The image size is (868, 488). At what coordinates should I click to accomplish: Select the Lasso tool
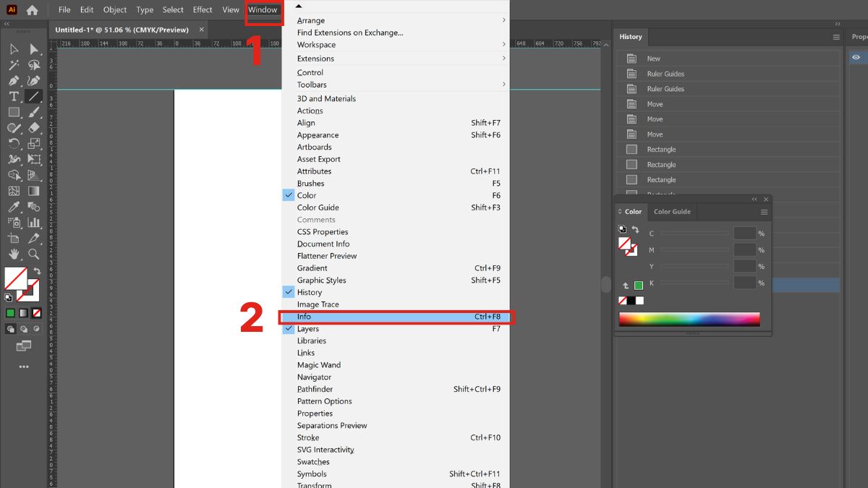[34, 65]
